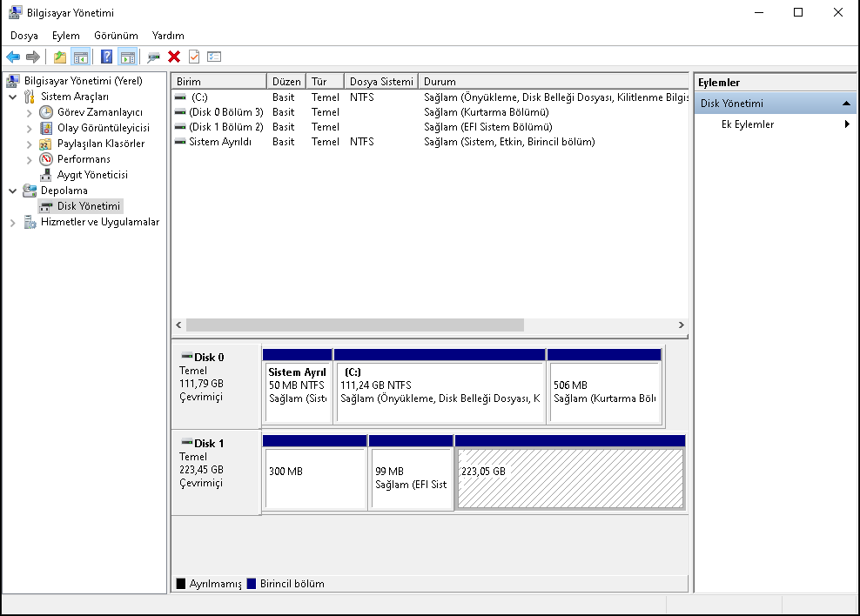860x616 pixels.
Task: Sort by the Tür column header
Action: [x=325, y=81]
